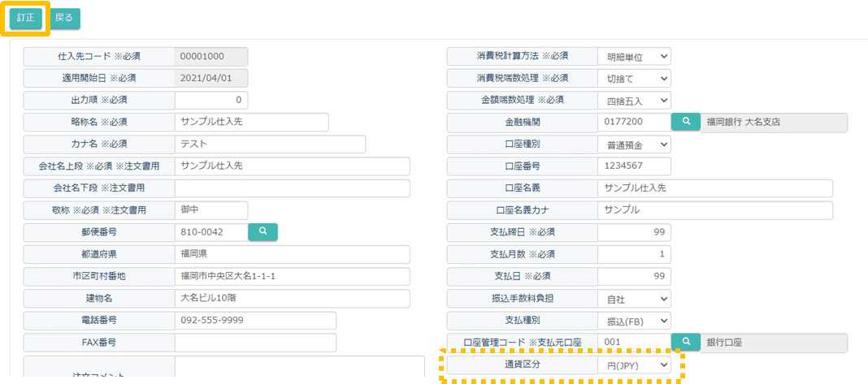
Task: Open 支払種別 dropdown
Action: point(635,321)
